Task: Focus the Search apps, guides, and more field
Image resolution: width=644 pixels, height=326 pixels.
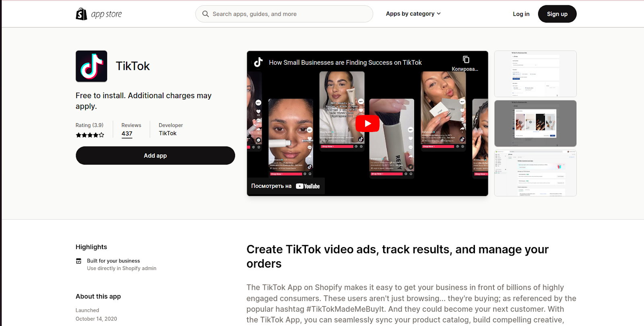Action: (284, 14)
